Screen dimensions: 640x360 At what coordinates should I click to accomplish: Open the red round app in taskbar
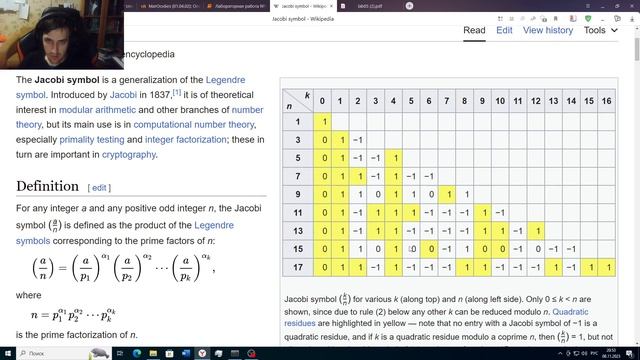click(x=251, y=353)
